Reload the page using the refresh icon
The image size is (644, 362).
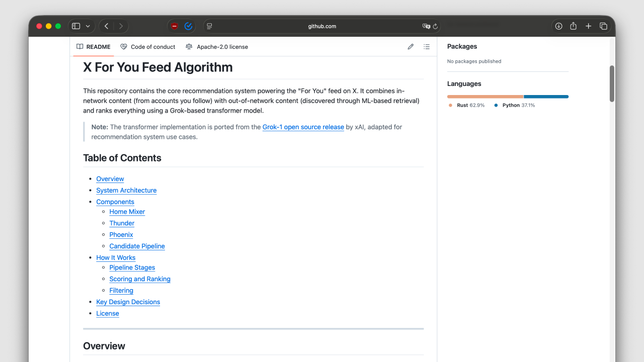tap(436, 26)
